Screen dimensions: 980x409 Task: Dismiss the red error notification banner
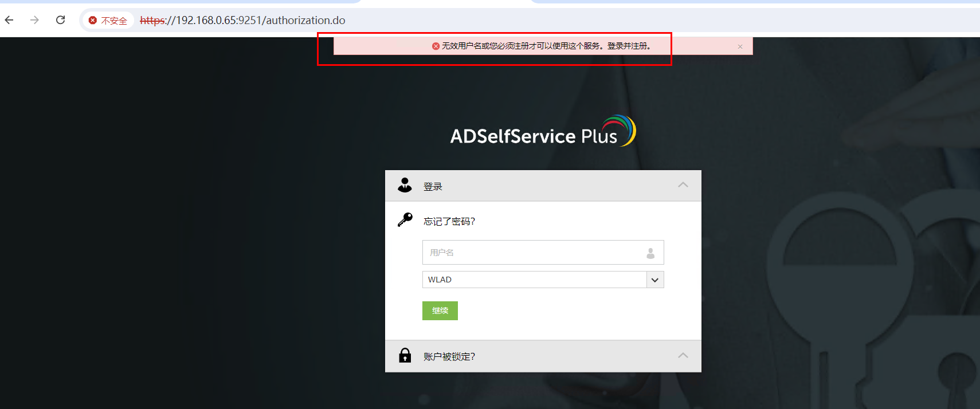click(x=740, y=46)
